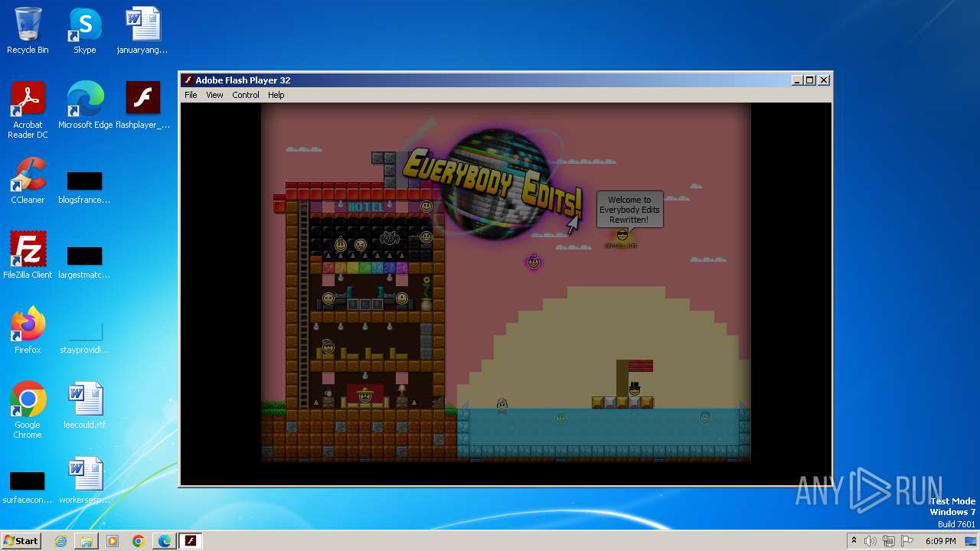The image size is (980, 551).
Task: Open the Control menu in Flash Player
Action: [x=246, y=95]
